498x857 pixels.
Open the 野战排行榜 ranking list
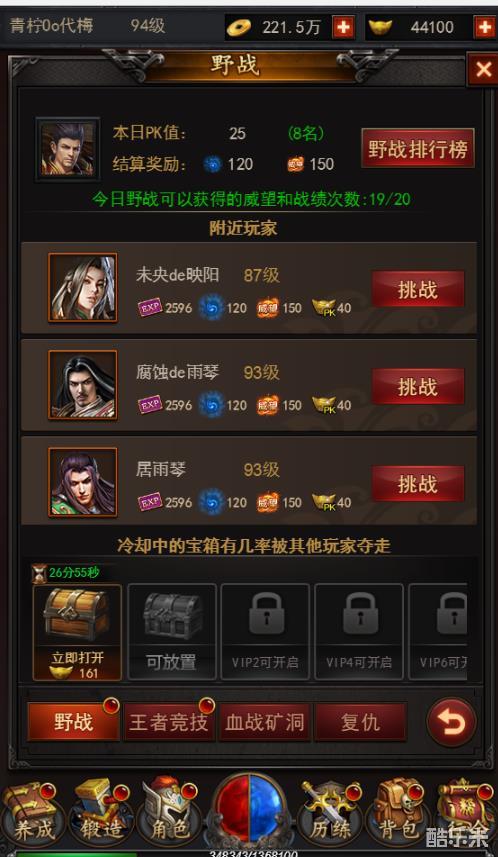[418, 149]
